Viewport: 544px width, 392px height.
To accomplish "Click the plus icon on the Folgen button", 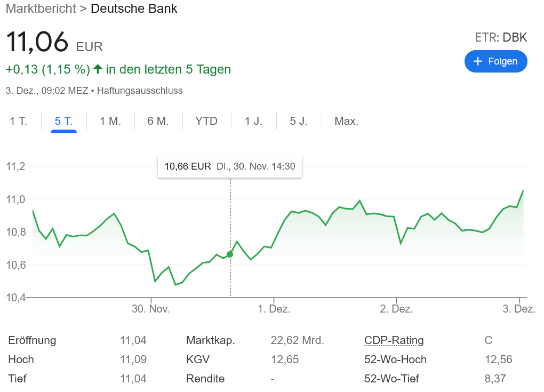I will (479, 61).
